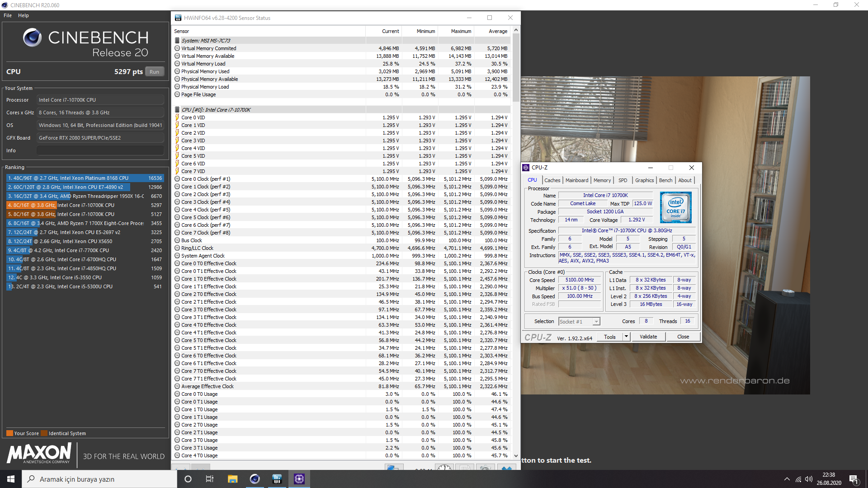Open File Explorer from the taskbar

pos(232,479)
